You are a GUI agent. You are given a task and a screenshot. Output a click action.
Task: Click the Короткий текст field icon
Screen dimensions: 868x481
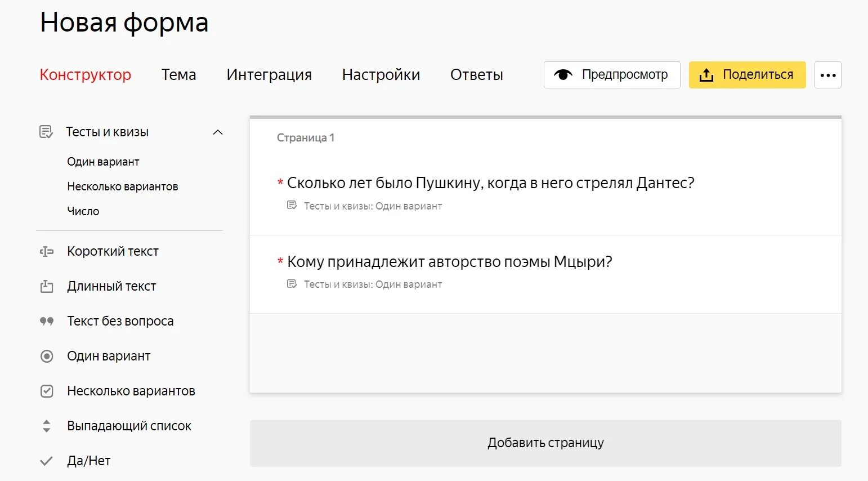pyautogui.click(x=47, y=251)
